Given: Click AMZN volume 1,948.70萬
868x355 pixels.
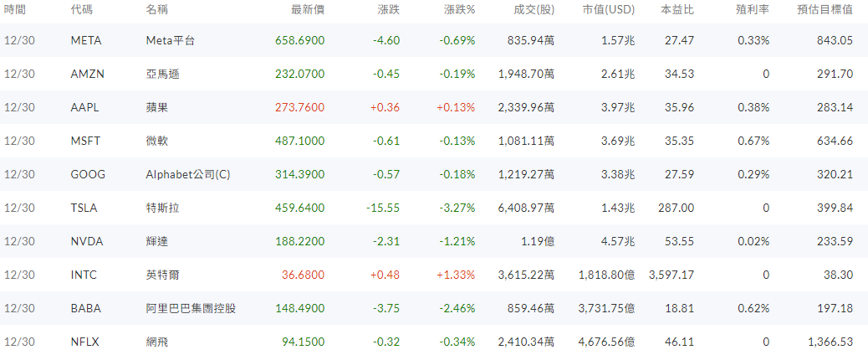Looking at the screenshot, I should click(527, 74).
